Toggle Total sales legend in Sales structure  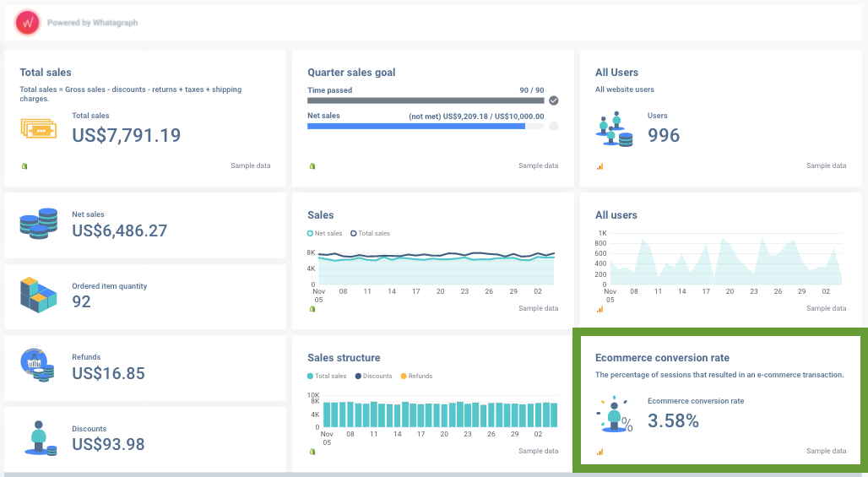click(x=327, y=377)
